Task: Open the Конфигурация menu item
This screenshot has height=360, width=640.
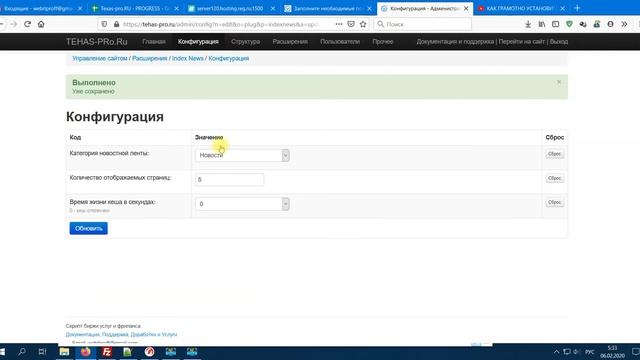Action: (x=198, y=42)
